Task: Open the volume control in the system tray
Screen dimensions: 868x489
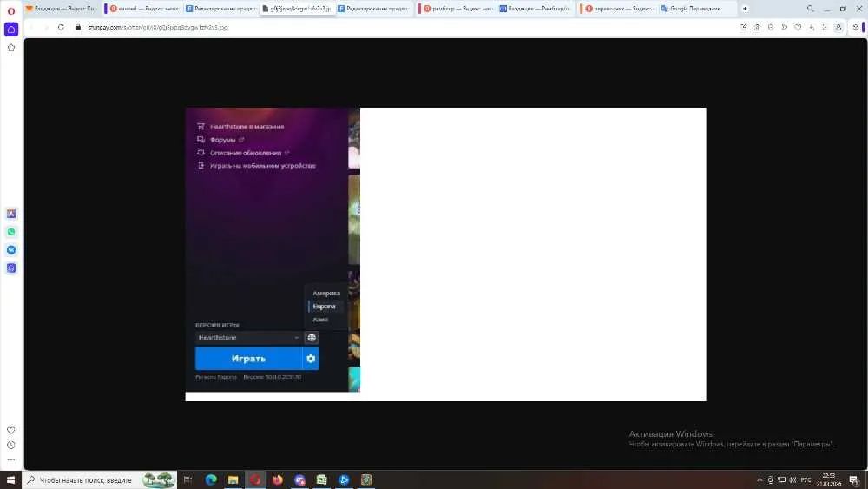Action: (792, 480)
